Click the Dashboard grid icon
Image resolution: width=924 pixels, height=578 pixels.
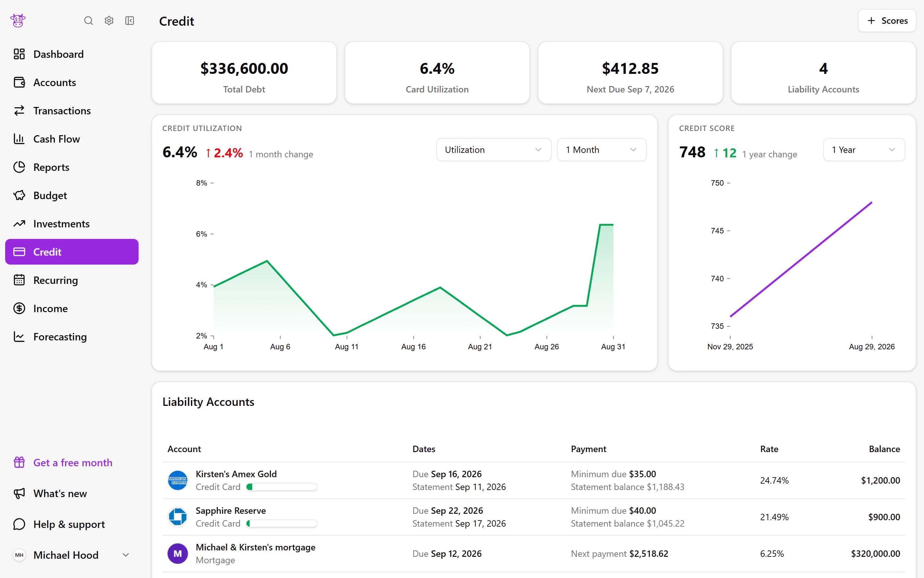19,54
